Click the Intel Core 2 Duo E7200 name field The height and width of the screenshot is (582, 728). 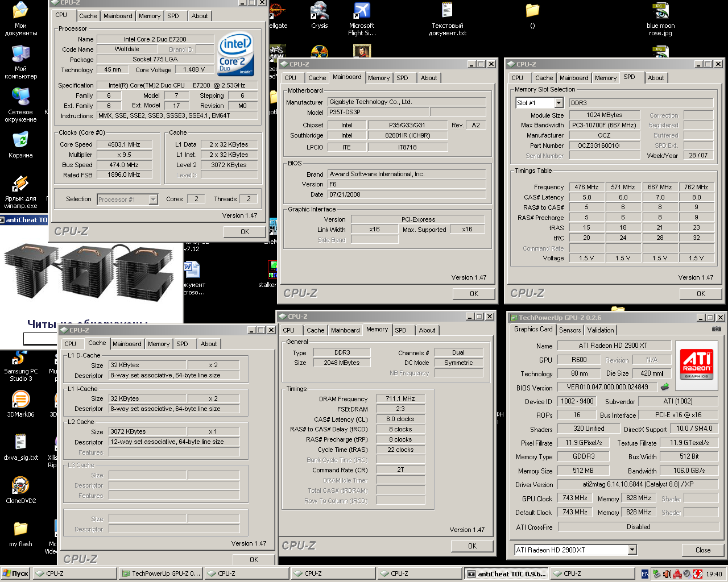[x=155, y=39]
